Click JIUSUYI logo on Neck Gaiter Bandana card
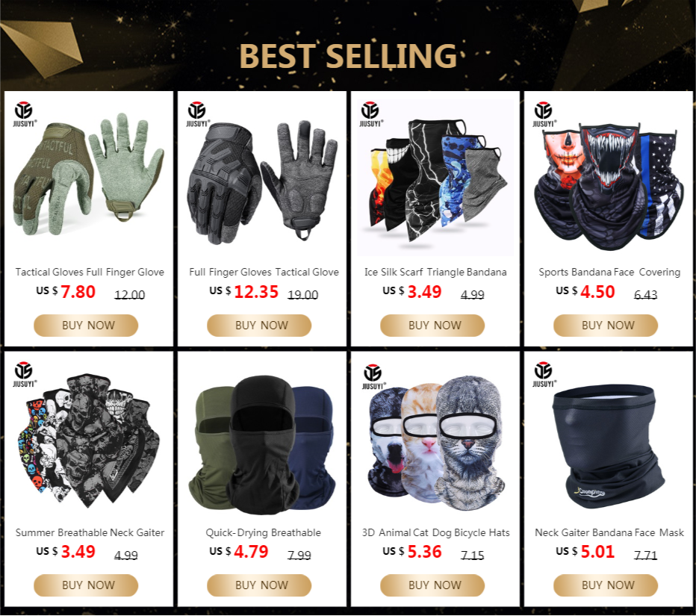Screen dimensions: 696x616 point(544,375)
